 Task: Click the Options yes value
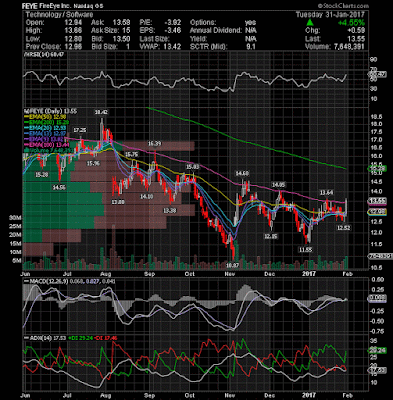pos(250,23)
